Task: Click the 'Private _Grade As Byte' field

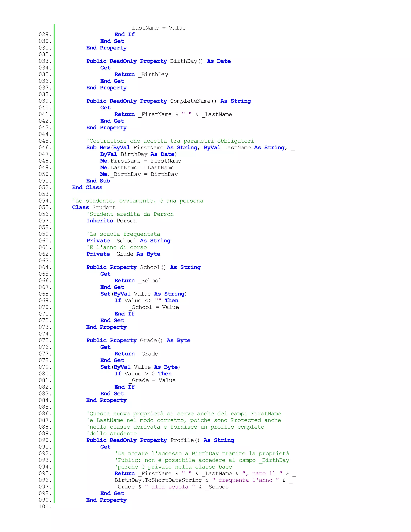Action: (x=123, y=254)
